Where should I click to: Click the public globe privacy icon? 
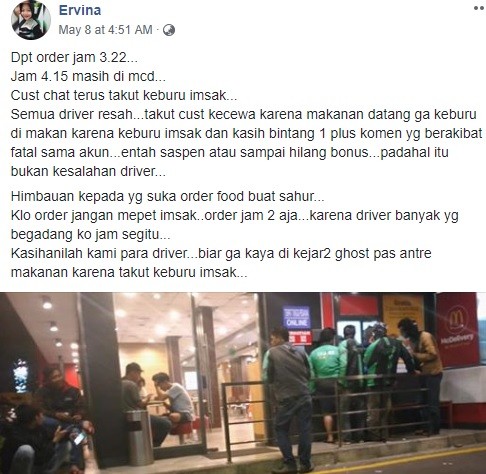pyautogui.click(x=169, y=30)
